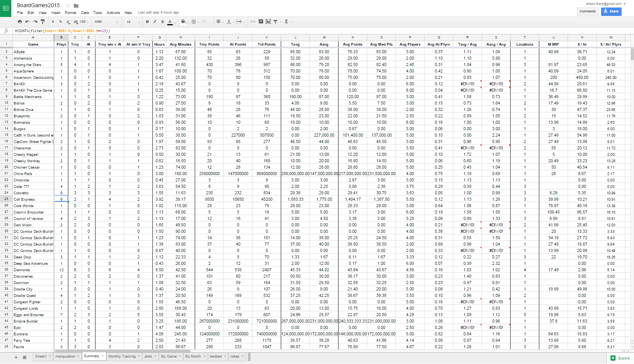Image resolution: width=634 pixels, height=364 pixels.
Task: Open the Format menu
Action: coord(71,12)
